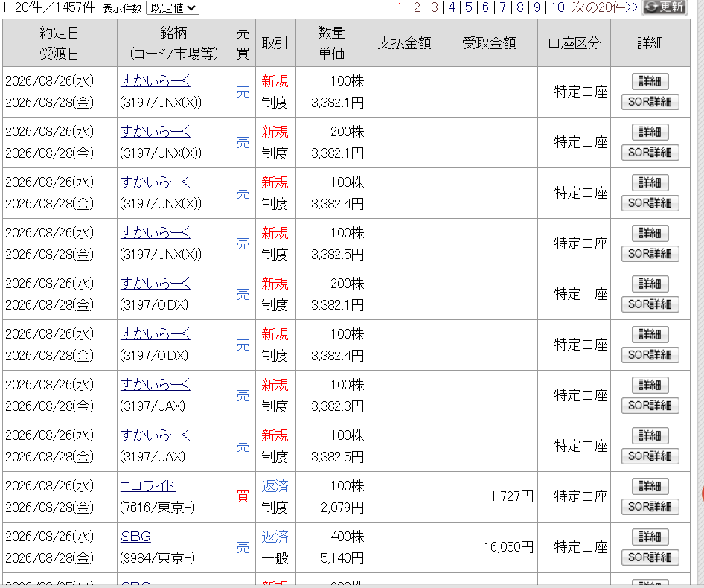Go to page 2 of results
Viewport: 704px width, 588px height.
(417, 7)
